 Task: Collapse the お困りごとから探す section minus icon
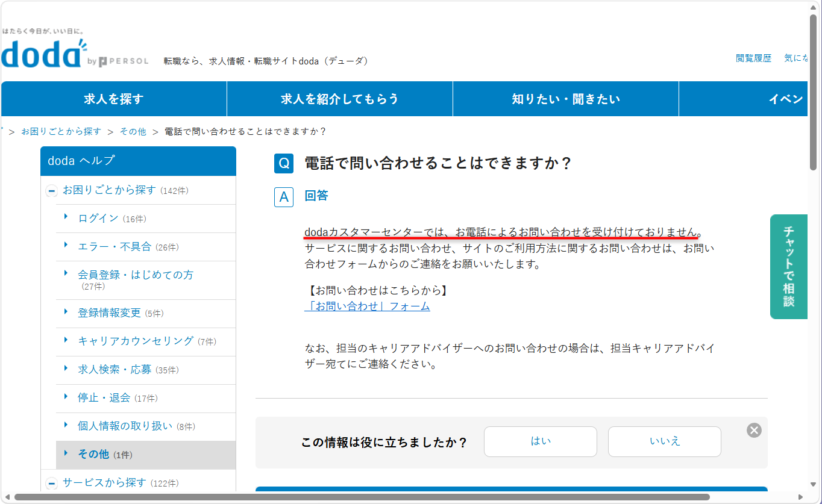(x=51, y=191)
